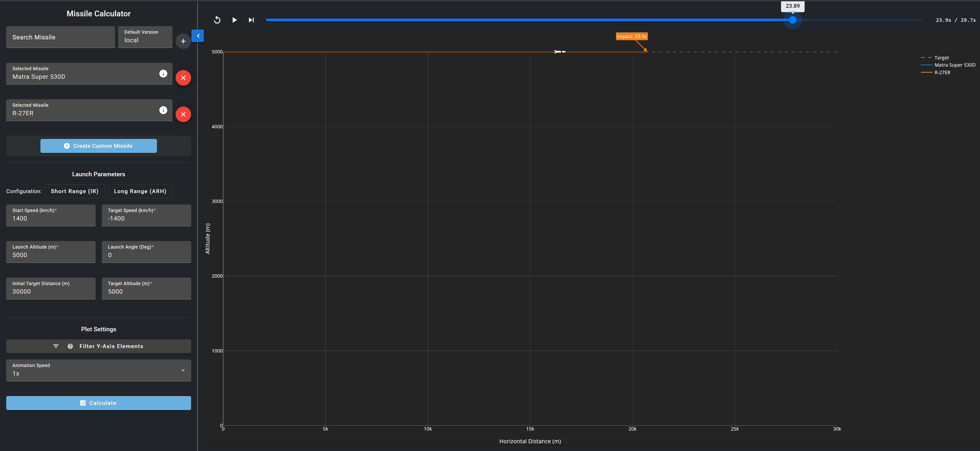Open the Filter Y-Axis help icon
980x451 pixels.
(x=70, y=346)
